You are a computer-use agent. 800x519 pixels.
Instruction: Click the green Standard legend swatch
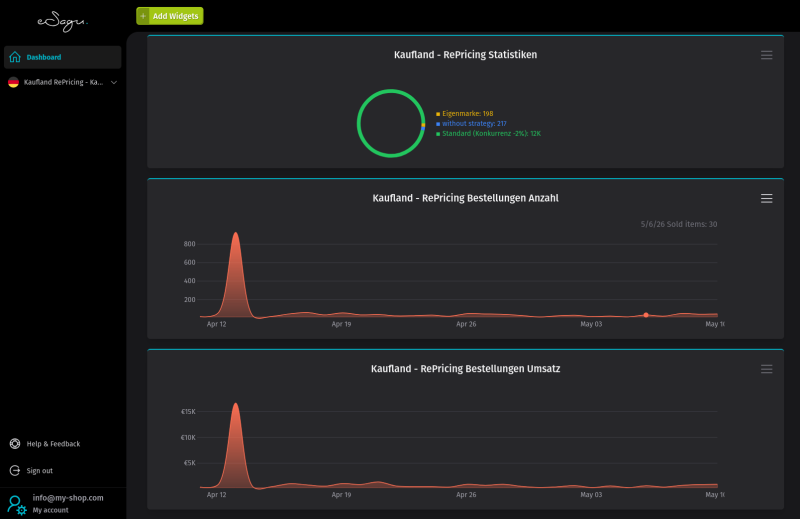coord(438,134)
